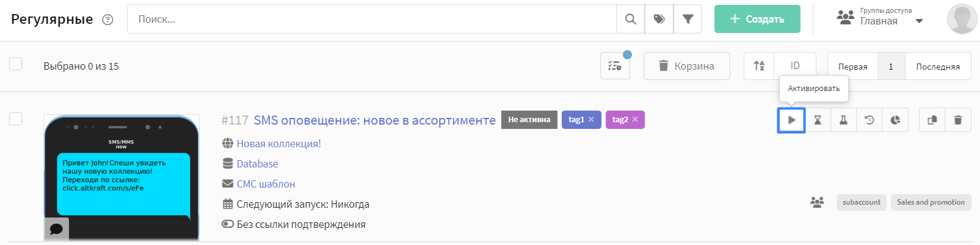This screenshot has width=980, height=245.
Task: Open the bulk actions list icon
Action: 615,66
